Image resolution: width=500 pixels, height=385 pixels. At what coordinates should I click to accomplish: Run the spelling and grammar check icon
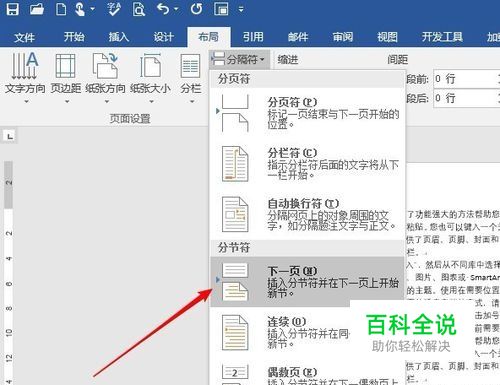[x=114, y=9]
